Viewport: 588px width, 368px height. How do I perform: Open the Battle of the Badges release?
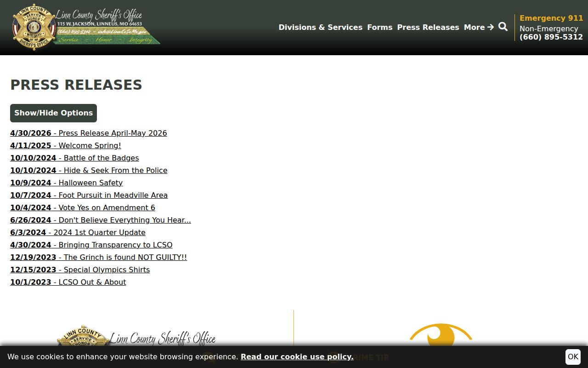74,158
